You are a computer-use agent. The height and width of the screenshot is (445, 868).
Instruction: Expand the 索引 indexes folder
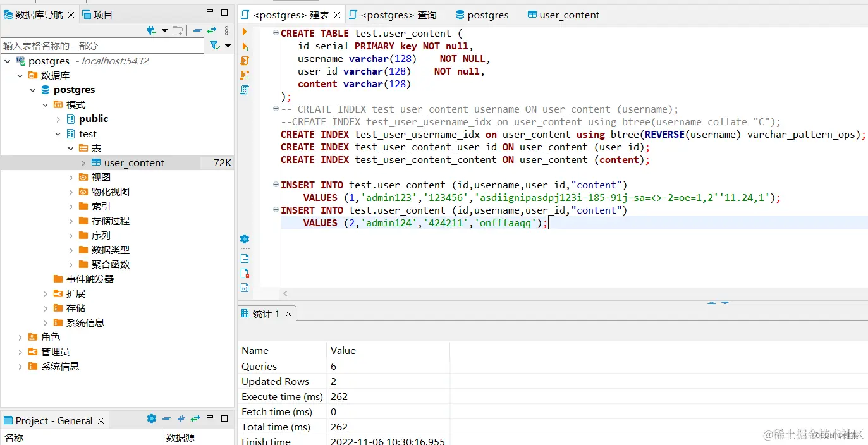(x=71, y=207)
